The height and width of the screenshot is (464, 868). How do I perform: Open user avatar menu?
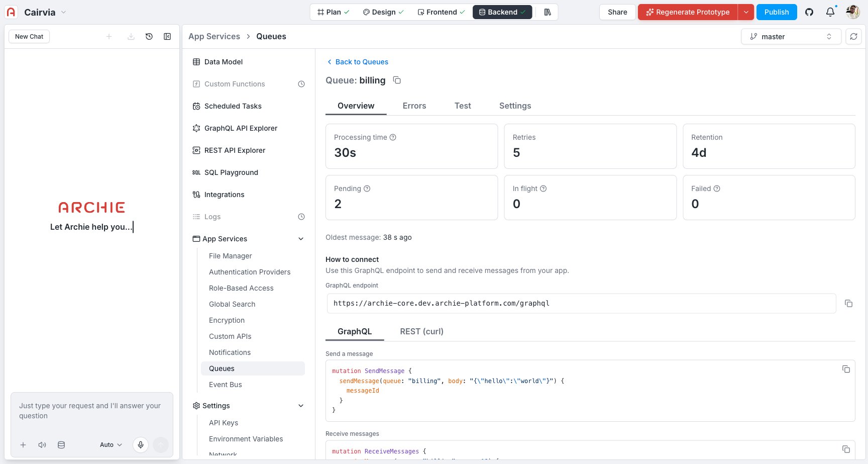point(853,12)
